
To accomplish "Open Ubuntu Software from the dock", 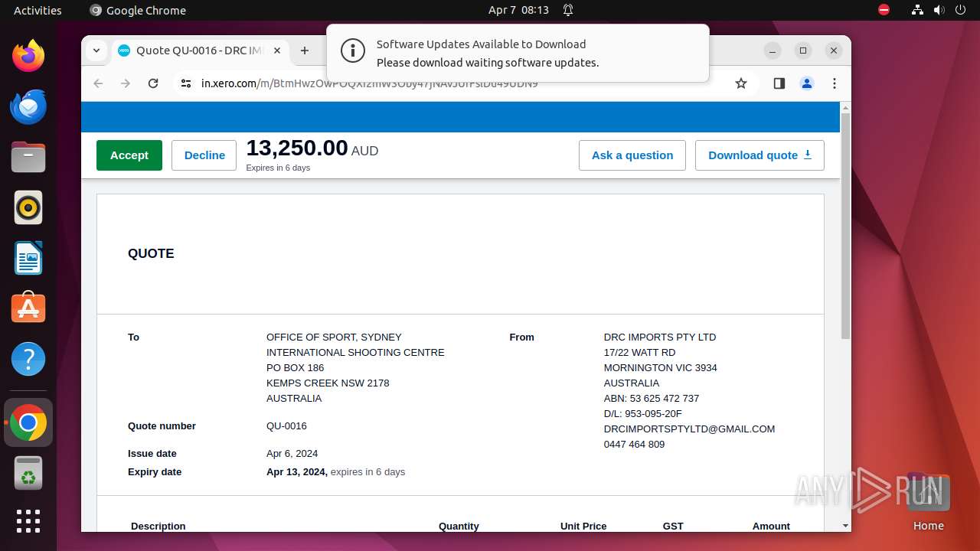I will click(x=28, y=308).
